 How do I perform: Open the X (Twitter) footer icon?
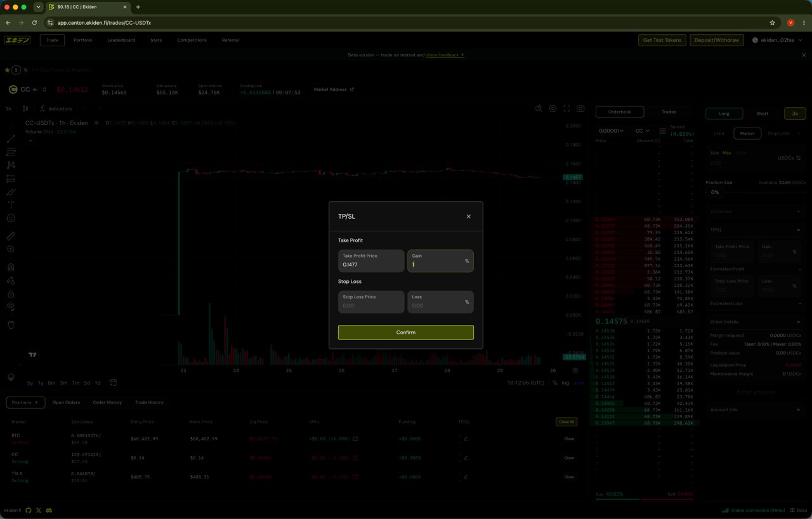point(39,510)
